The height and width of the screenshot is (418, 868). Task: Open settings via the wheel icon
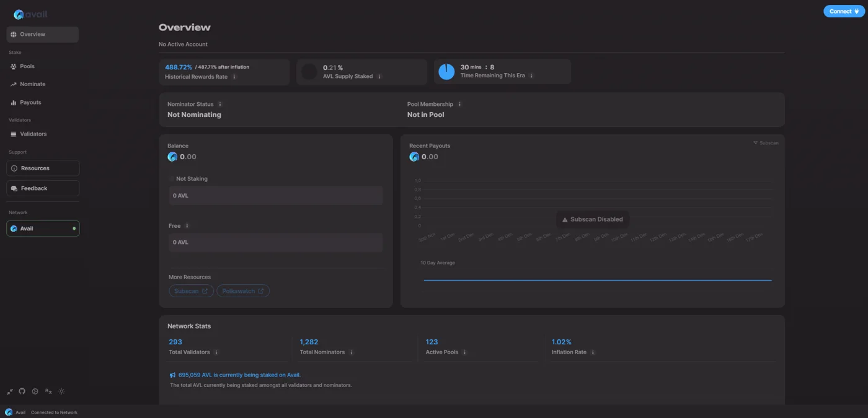[35, 391]
